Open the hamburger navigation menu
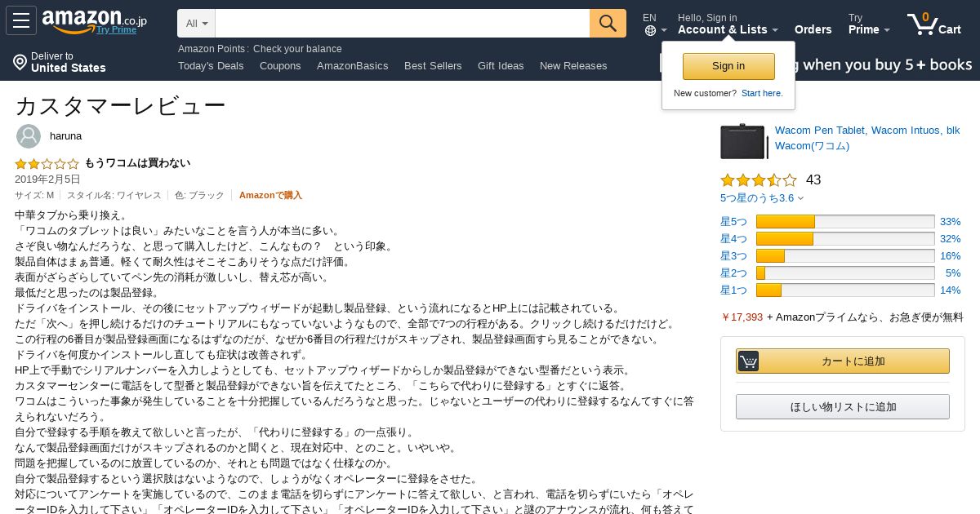980x514 pixels. 20,20
